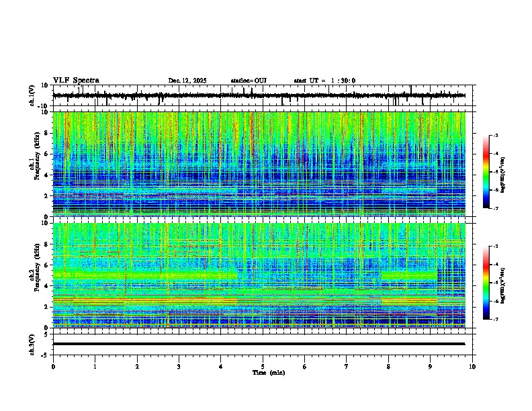Image resolution: width=532 pixels, height=411 pixels.
Task: Click tick label "5" on the time axis
Action: tap(263, 367)
